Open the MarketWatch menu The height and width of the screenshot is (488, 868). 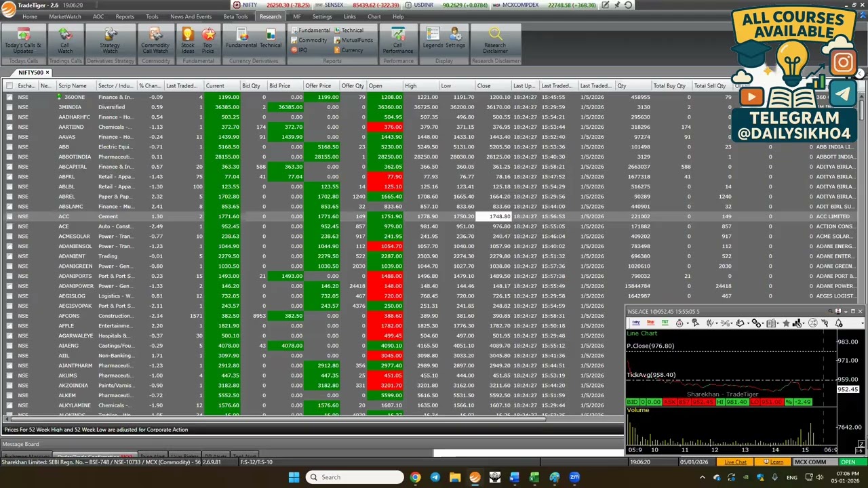65,16
